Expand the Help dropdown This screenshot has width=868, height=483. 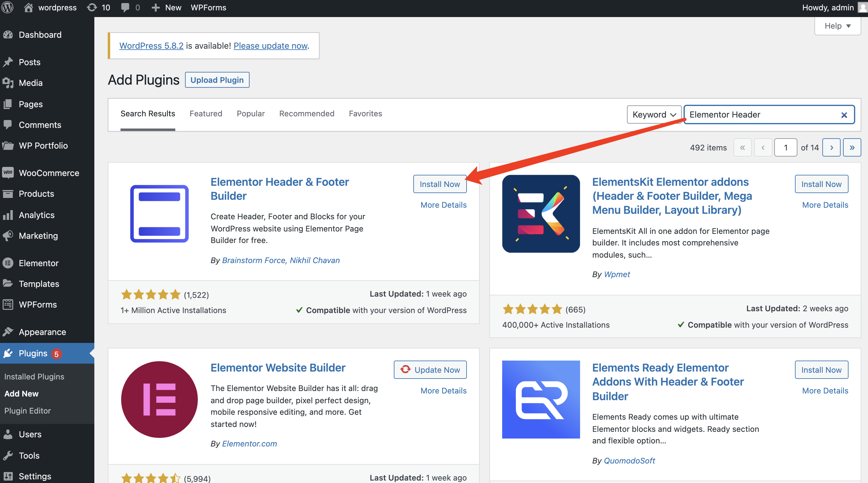pos(837,26)
